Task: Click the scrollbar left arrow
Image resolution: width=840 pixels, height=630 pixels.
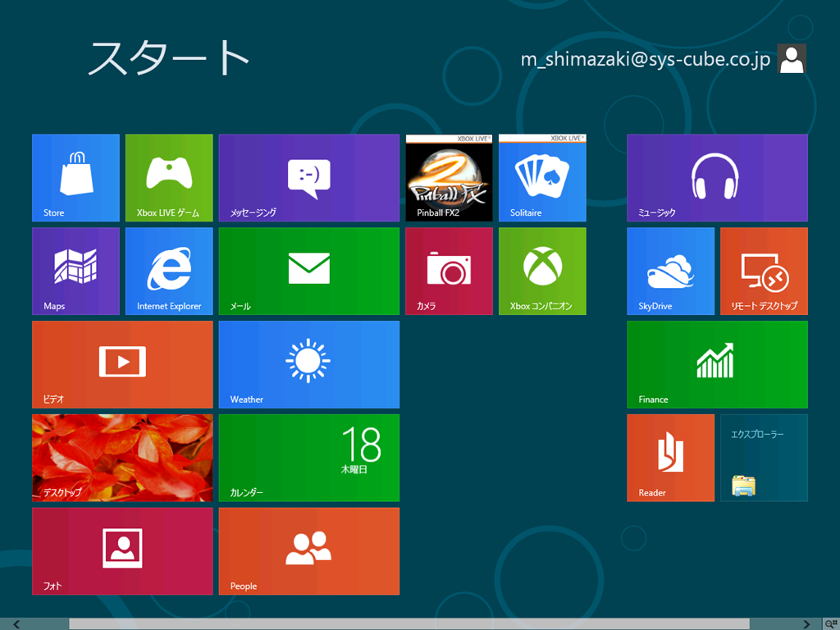Action: [16, 624]
